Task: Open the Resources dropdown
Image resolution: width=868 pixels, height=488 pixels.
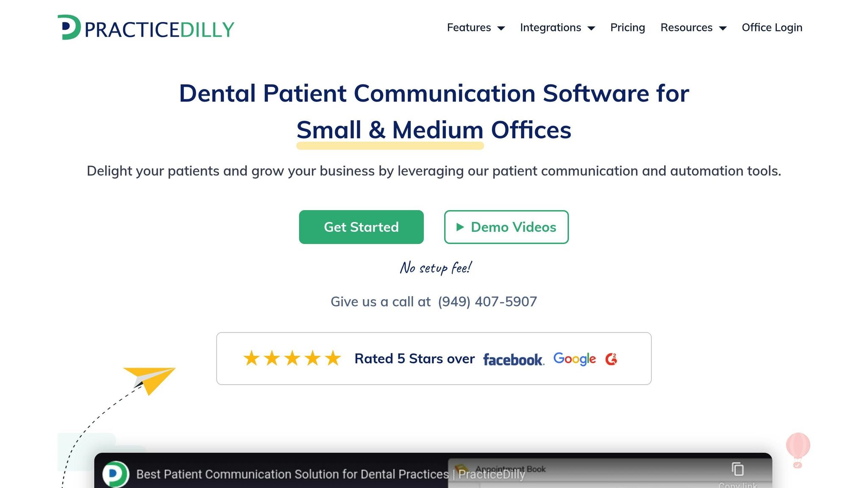Action: pos(693,28)
